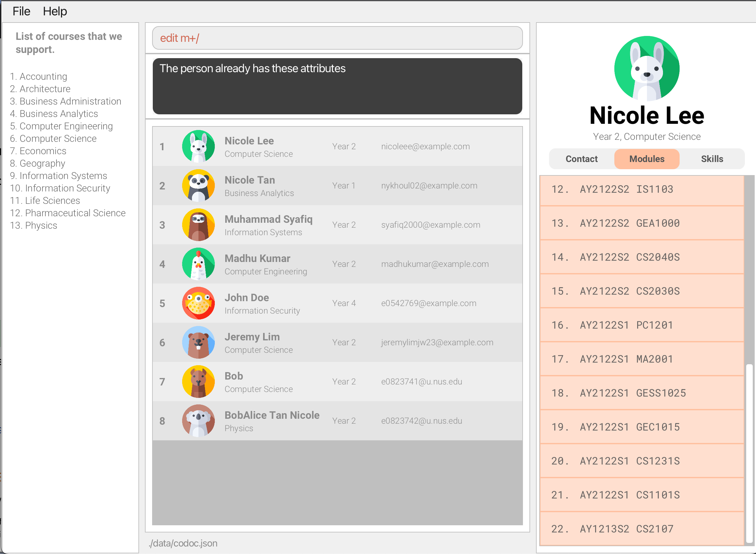Switch to the Contact tab
The width and height of the screenshot is (756, 554).
(x=581, y=159)
